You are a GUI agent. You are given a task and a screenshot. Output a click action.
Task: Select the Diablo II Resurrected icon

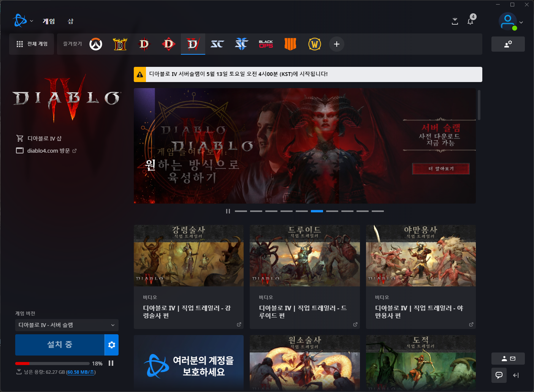click(120, 44)
